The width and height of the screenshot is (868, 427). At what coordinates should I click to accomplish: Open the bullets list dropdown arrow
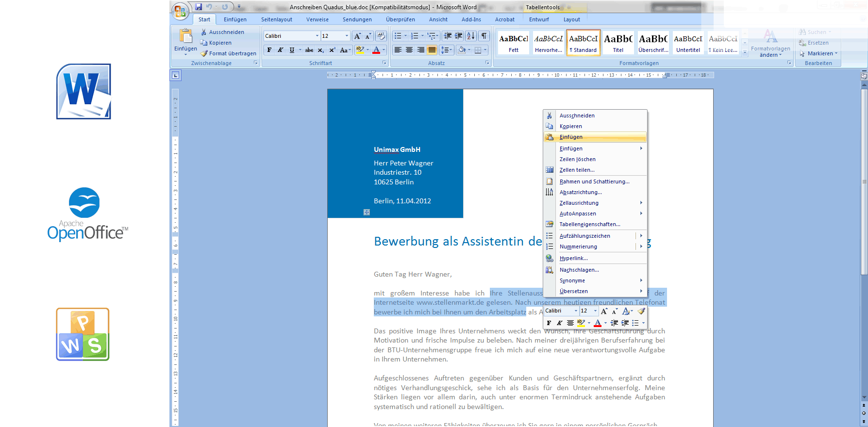pos(405,36)
